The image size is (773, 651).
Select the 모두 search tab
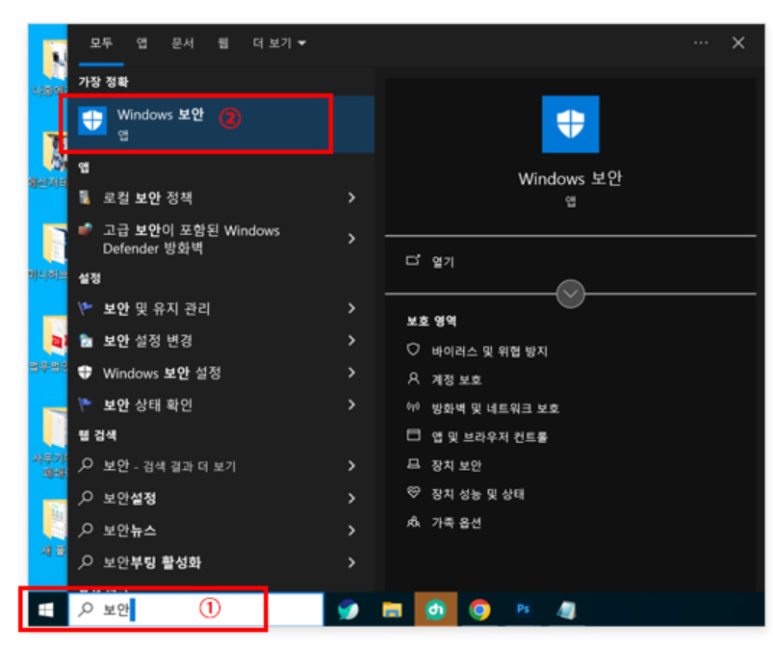[101, 43]
